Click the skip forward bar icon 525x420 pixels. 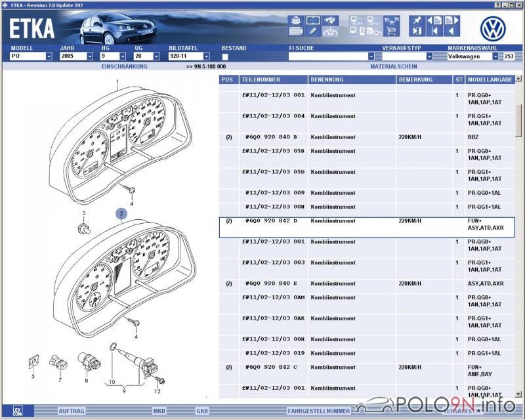(417, 31)
